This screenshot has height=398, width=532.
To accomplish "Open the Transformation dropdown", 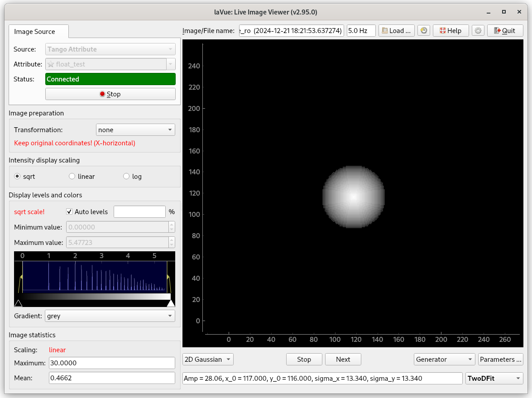I will pyautogui.click(x=135, y=130).
